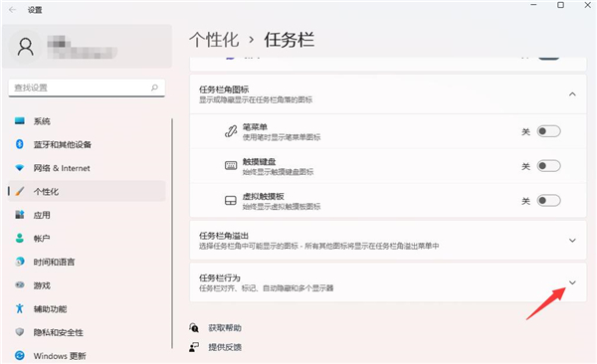597x364 pixels.
Task: Open 应用 settings category
Action: point(87,215)
